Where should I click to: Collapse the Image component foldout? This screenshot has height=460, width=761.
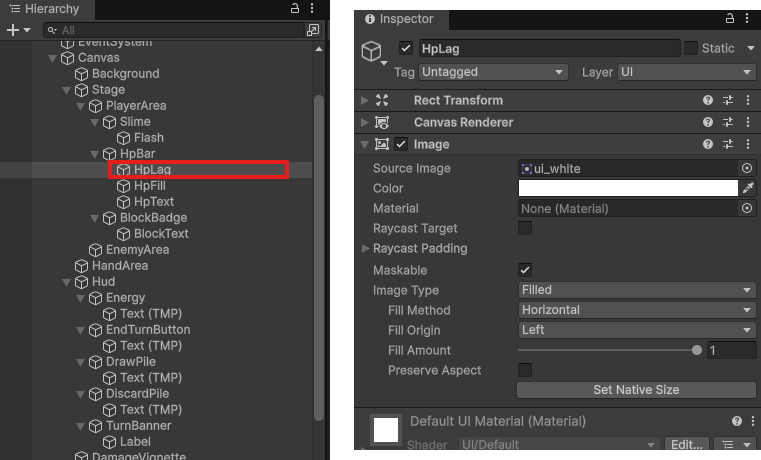click(x=364, y=144)
